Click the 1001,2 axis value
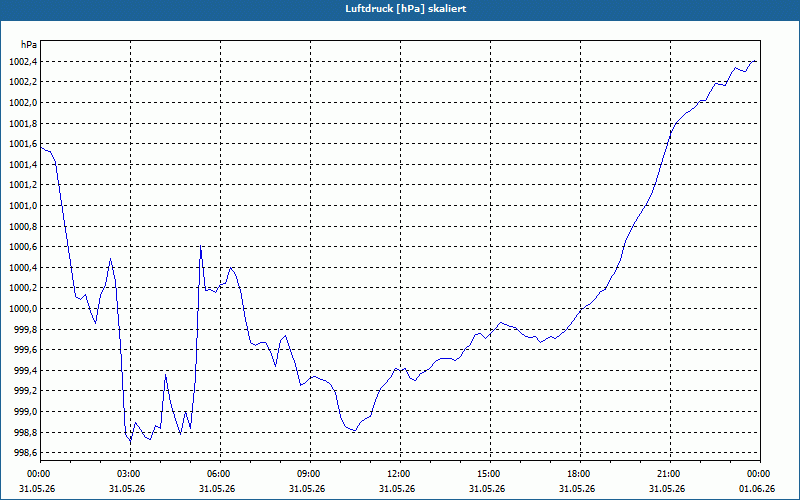 pyautogui.click(x=23, y=185)
